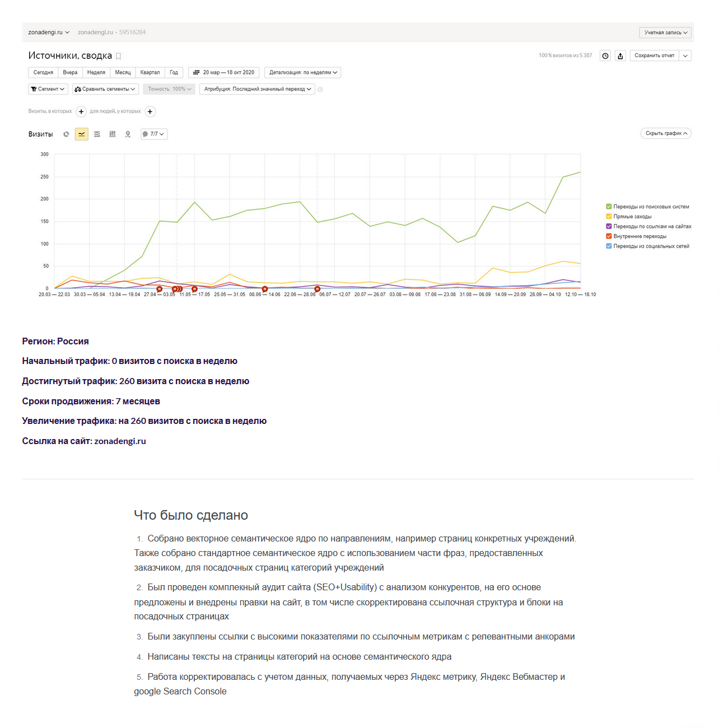Switch the chart to pie view
This screenshot has height=728, width=725.
(x=66, y=134)
